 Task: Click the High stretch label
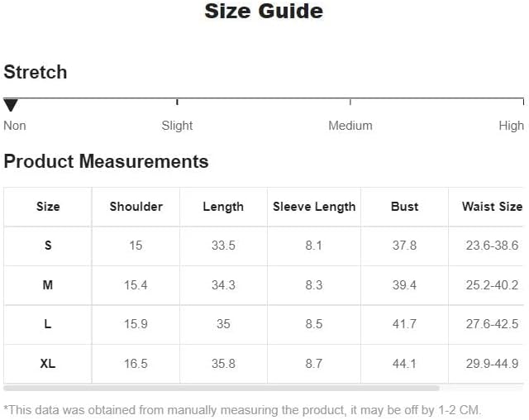click(x=511, y=126)
